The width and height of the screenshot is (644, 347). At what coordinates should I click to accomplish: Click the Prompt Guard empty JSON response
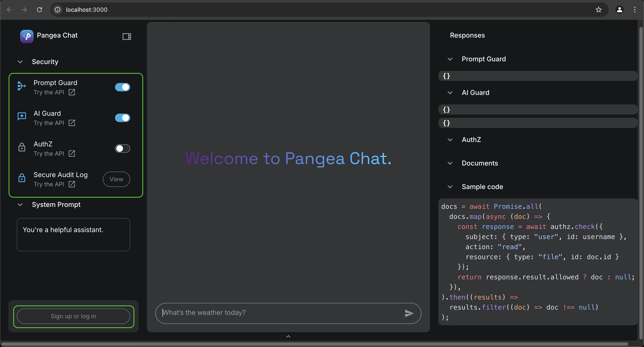point(538,76)
